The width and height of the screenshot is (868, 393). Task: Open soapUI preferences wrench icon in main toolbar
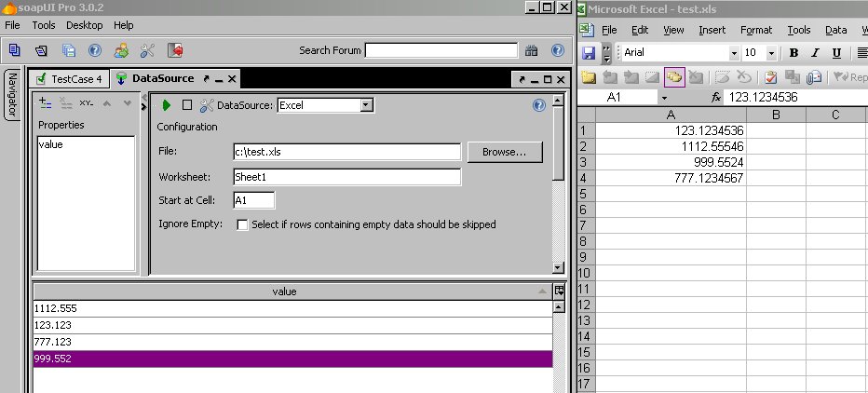(x=147, y=50)
